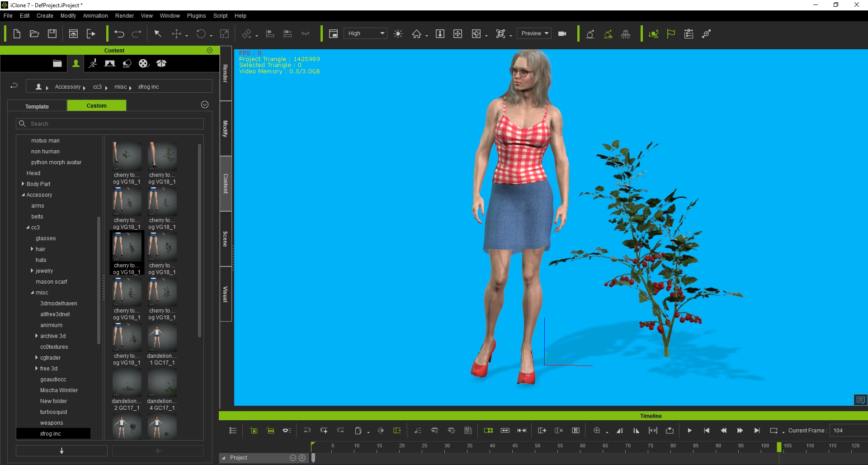Open the Scene side tab
The image size is (868, 465).
tap(226, 239)
